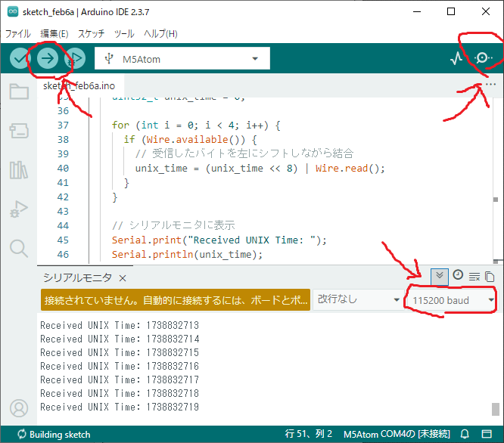This screenshot has height=443, width=504.
Task: Open the ファイル menu
Action: click(x=18, y=34)
